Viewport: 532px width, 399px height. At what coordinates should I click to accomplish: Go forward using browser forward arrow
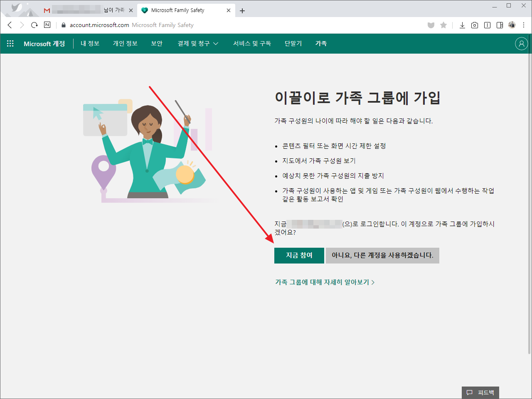(22, 25)
